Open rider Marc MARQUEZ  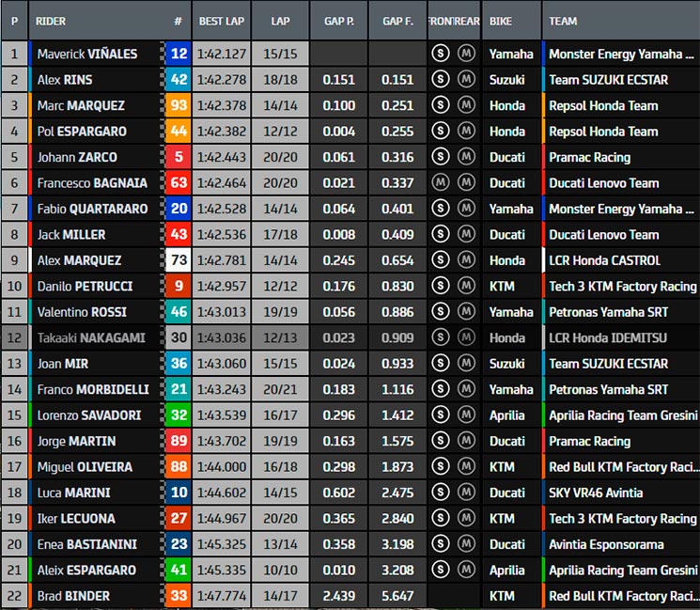pos(81,106)
